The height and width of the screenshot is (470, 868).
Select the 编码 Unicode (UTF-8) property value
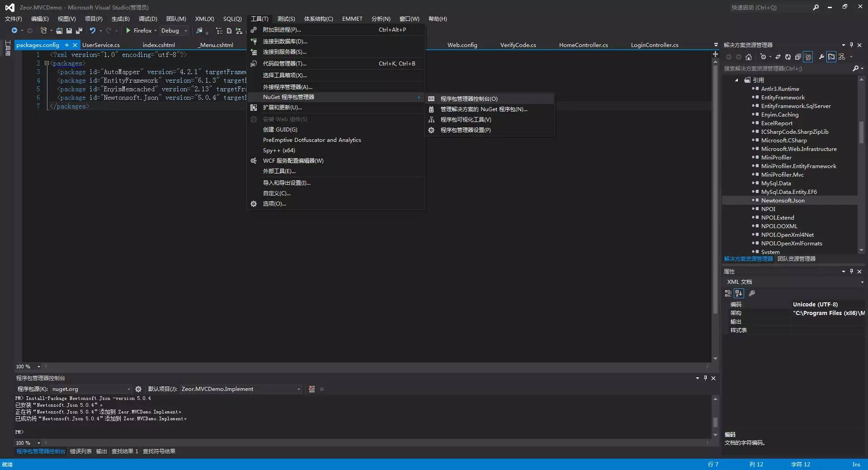828,304
